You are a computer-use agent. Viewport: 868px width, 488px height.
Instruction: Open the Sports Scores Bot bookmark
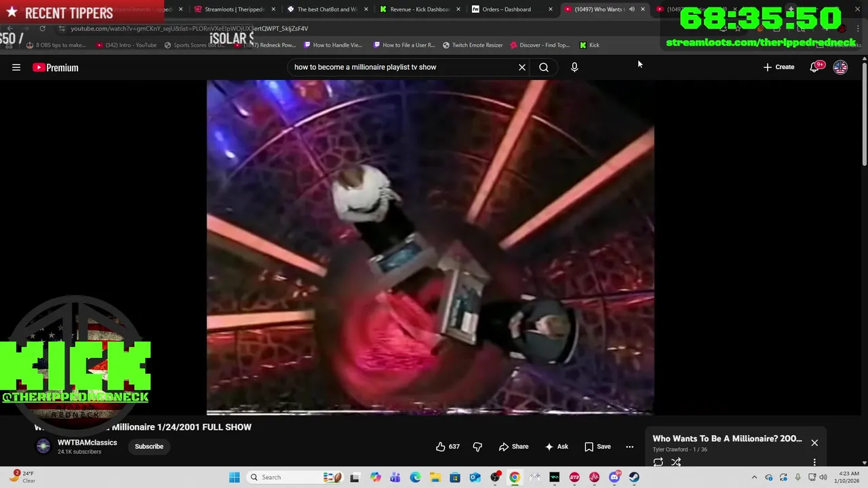(194, 45)
